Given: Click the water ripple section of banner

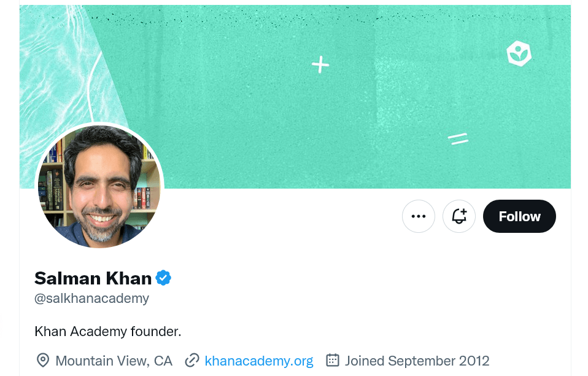Looking at the screenshot, I should pos(56,75).
